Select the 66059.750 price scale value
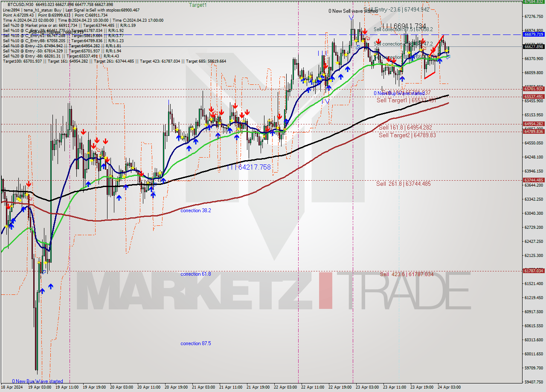Image resolution: width=546 pixels, height=392 pixels. [x=533, y=72]
